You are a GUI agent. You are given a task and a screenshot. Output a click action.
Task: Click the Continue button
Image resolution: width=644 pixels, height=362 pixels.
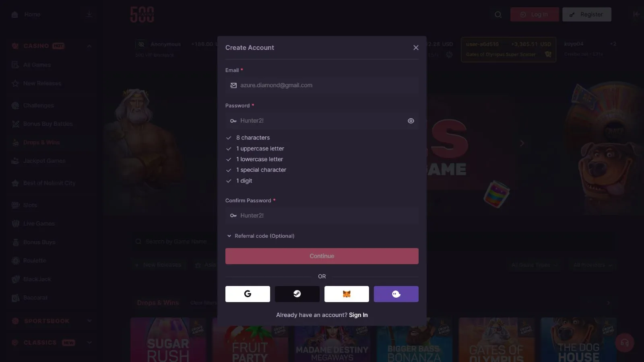(322, 256)
